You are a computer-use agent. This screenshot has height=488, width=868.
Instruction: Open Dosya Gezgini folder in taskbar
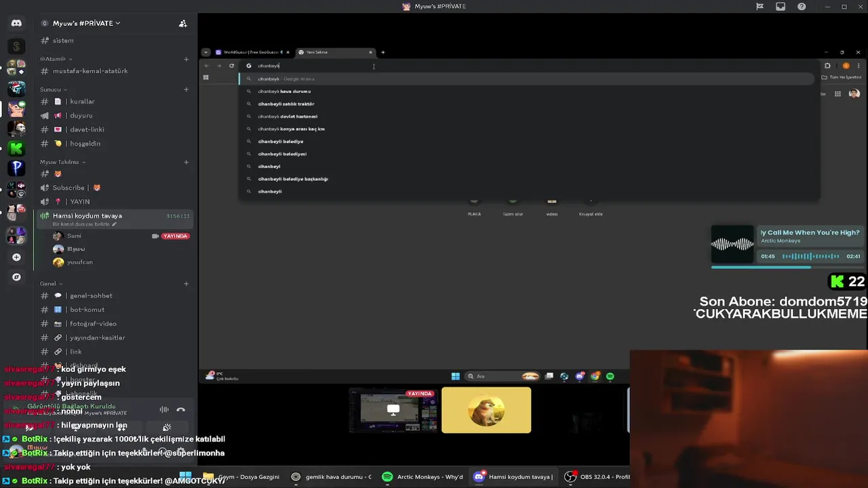pos(241,477)
